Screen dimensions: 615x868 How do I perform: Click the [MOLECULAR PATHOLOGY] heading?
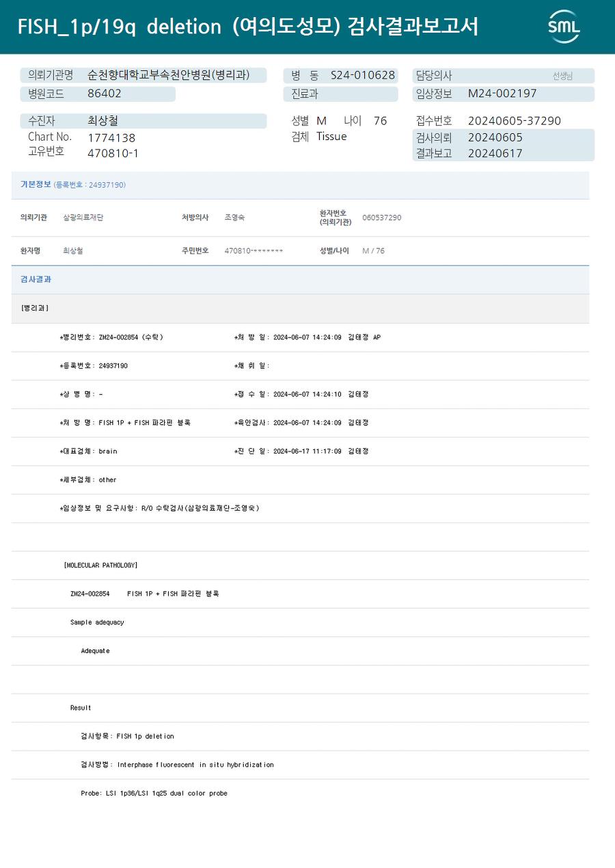click(x=100, y=565)
